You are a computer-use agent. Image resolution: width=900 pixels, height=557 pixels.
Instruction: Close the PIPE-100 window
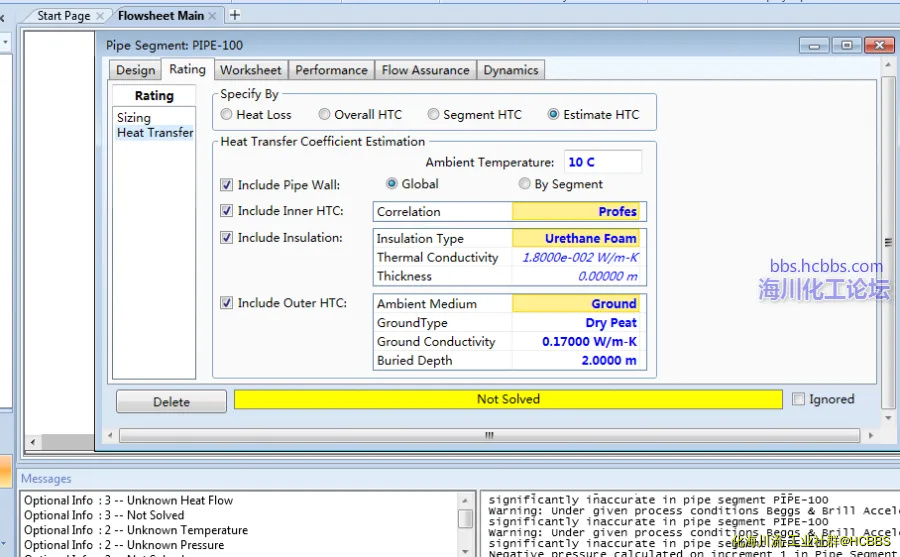879,45
